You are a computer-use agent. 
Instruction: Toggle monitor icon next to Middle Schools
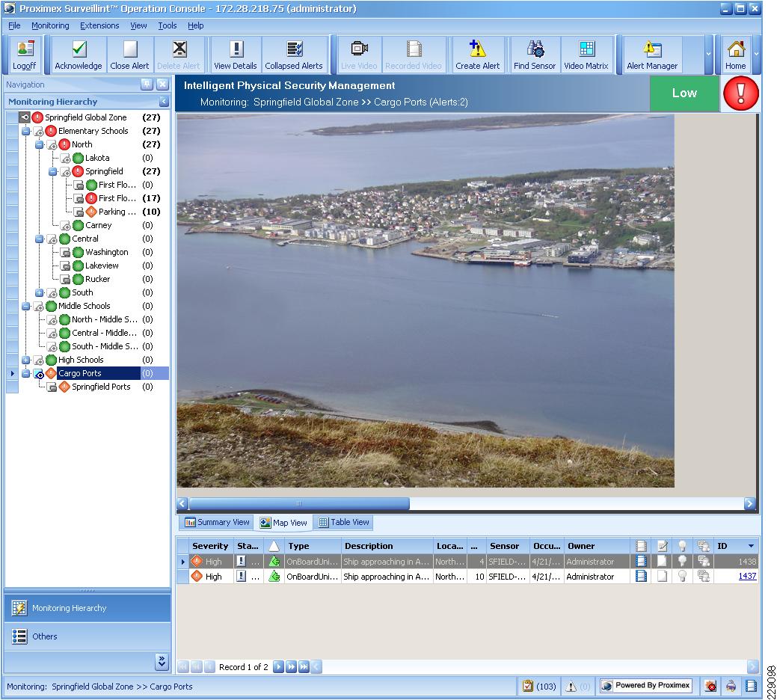pos(39,306)
